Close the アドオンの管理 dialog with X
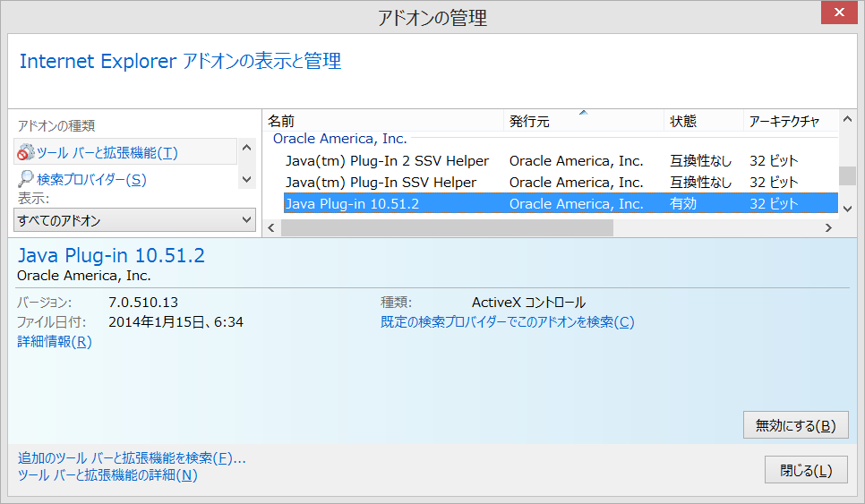The width and height of the screenshot is (865, 504). tap(839, 13)
